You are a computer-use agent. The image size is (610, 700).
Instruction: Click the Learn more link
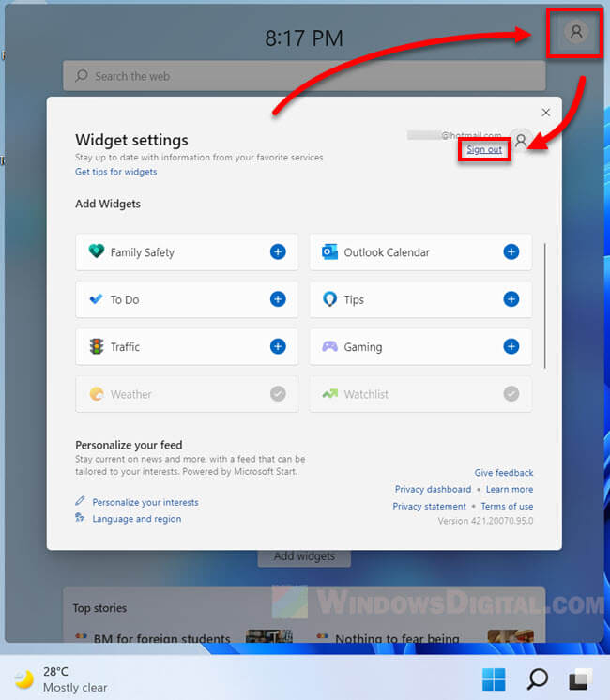[510, 489]
